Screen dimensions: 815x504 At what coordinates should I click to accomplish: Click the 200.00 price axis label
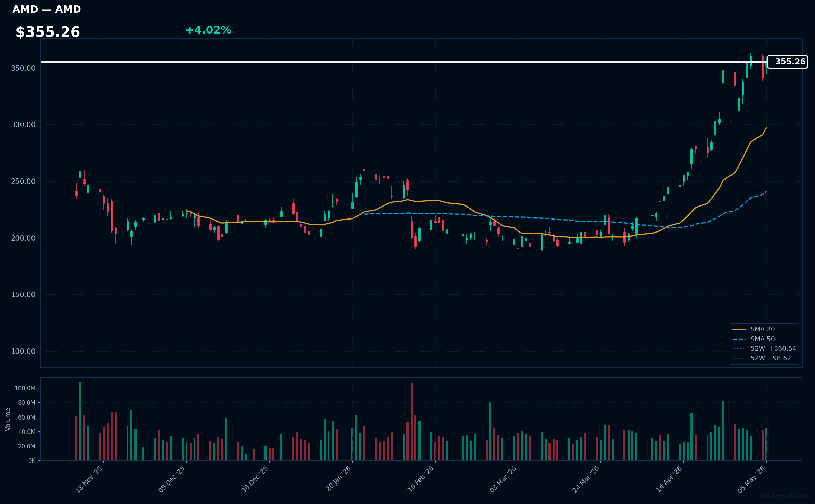(x=23, y=238)
